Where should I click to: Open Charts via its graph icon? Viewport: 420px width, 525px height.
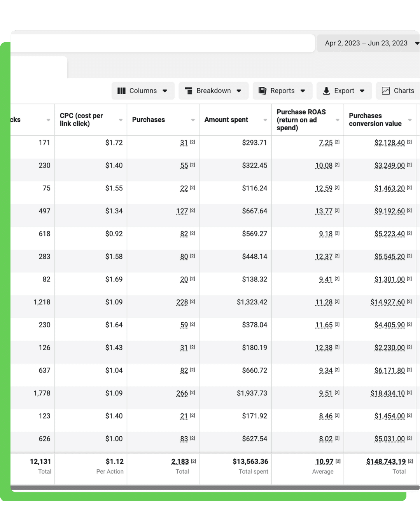[x=386, y=91]
